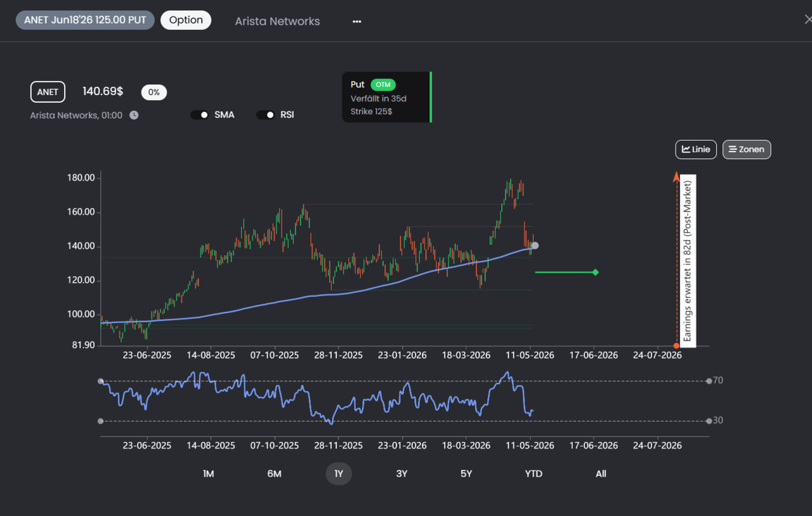
Task: Select the All time range
Action: [x=601, y=474]
